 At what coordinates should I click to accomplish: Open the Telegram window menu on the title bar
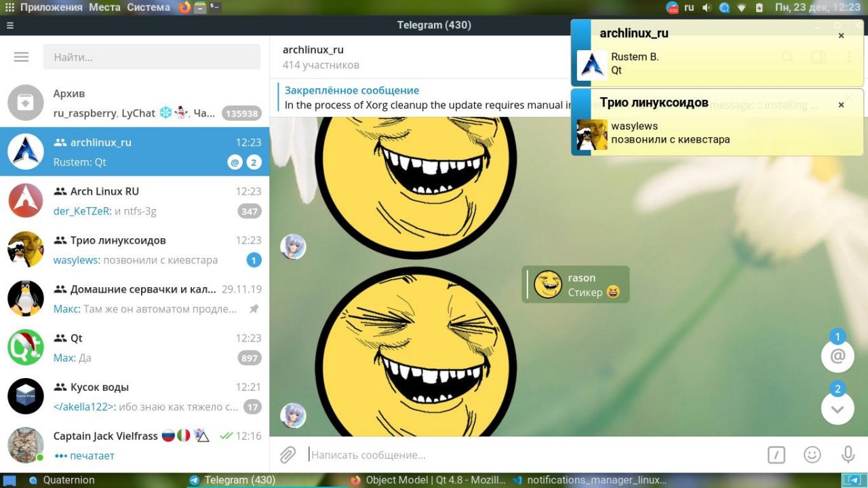click(9, 25)
